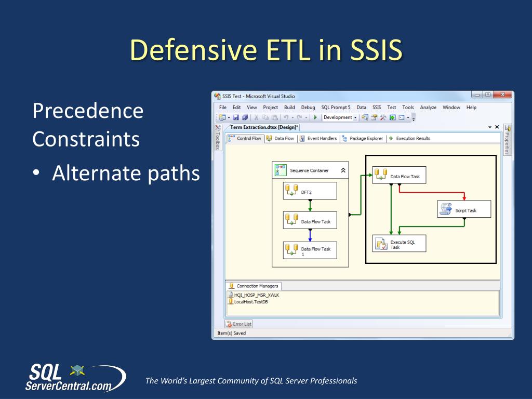Select the Execute SQL Task icon

tap(381, 244)
